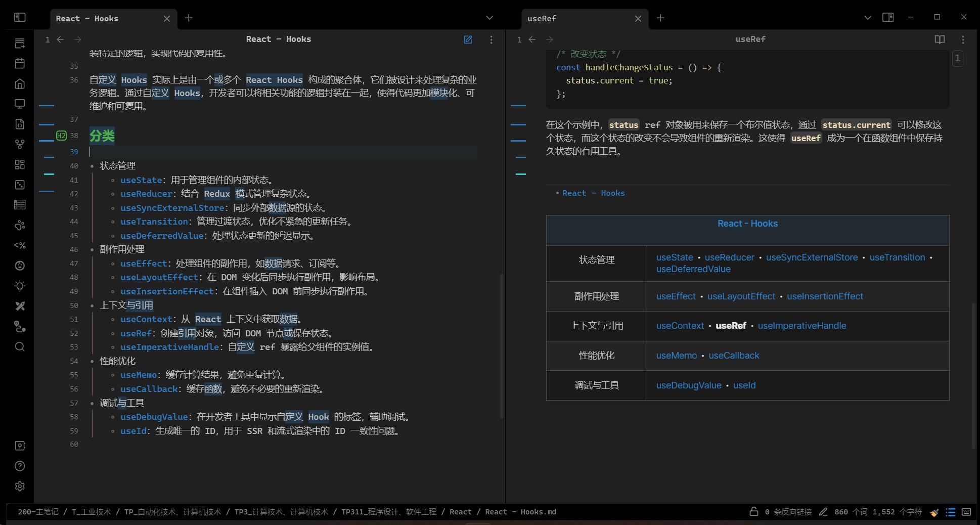Open useSyncExternalStore link in table

coord(812,257)
